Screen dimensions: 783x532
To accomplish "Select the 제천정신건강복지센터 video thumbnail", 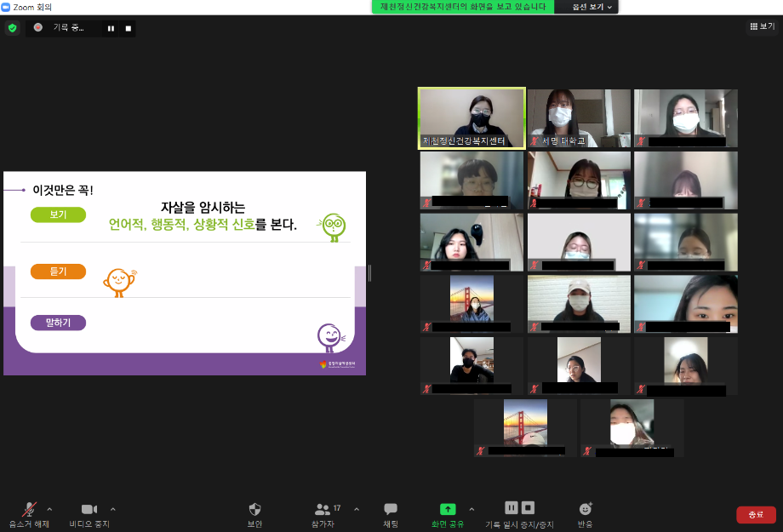I will point(471,118).
